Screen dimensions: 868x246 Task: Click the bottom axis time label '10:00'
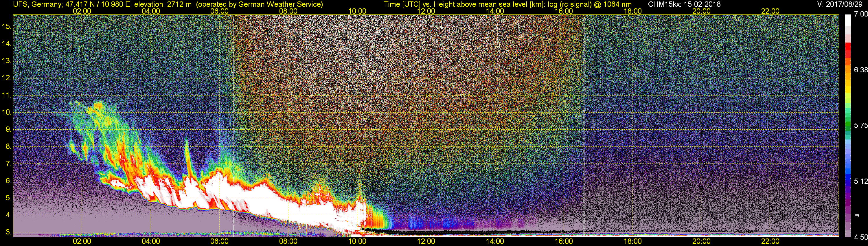(x=357, y=241)
